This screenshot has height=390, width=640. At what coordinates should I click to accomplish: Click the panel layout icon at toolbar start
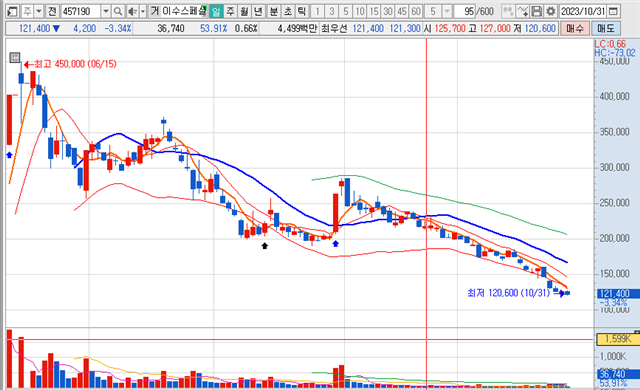tap(12, 11)
